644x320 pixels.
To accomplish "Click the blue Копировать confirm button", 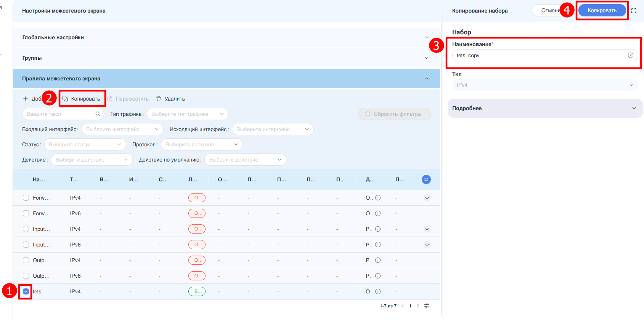I will (602, 11).
